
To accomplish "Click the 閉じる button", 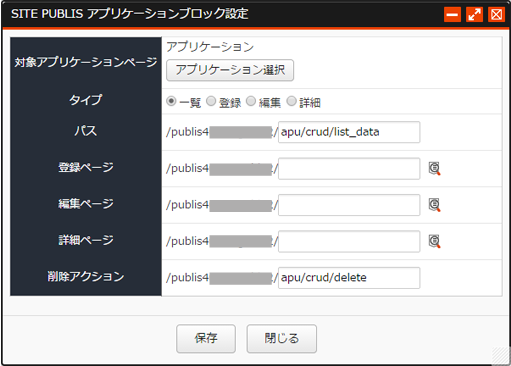I will point(282,338).
